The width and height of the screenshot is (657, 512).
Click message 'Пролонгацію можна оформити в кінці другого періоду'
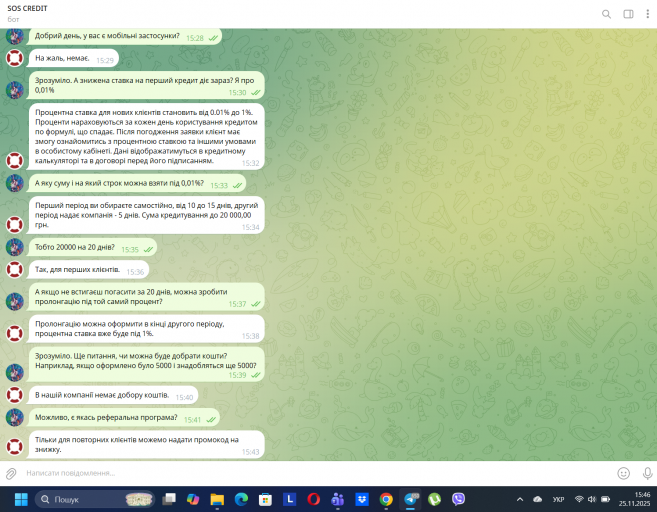(x=146, y=329)
